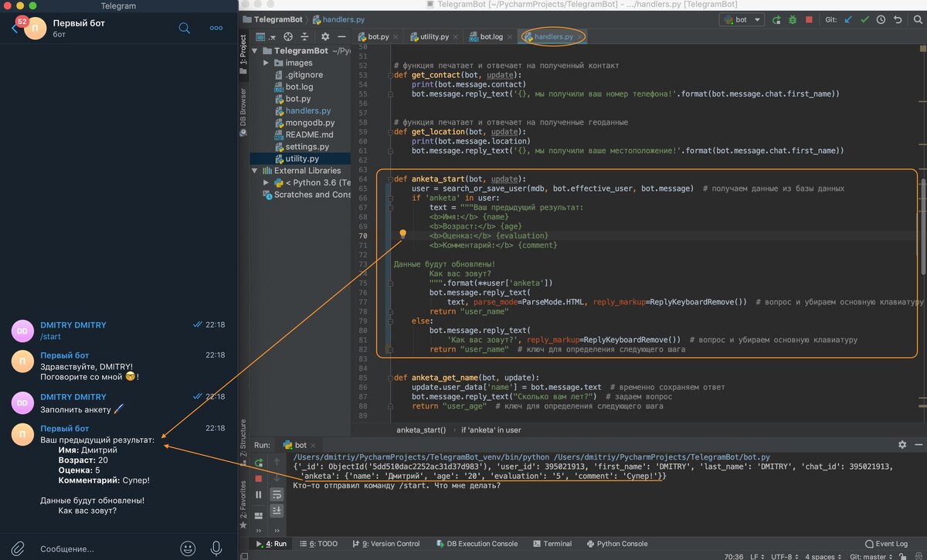927x560 pixels.
Task: Select the handlers.py editor tab
Action: 553,36
